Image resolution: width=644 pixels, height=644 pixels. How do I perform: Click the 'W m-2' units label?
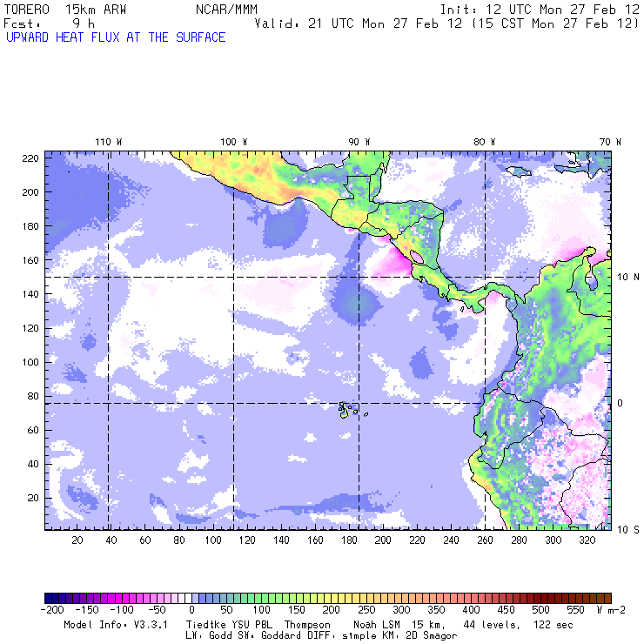coord(611,610)
